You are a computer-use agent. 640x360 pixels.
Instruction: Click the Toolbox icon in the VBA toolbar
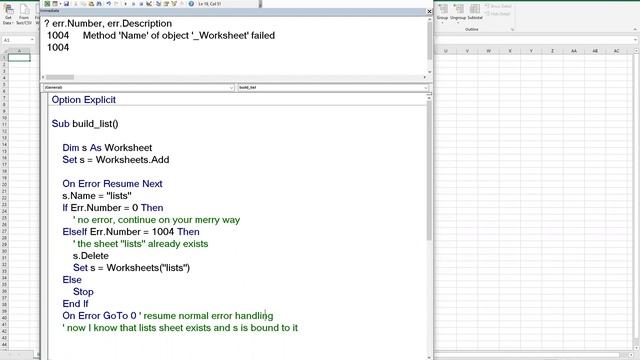[182, 4]
